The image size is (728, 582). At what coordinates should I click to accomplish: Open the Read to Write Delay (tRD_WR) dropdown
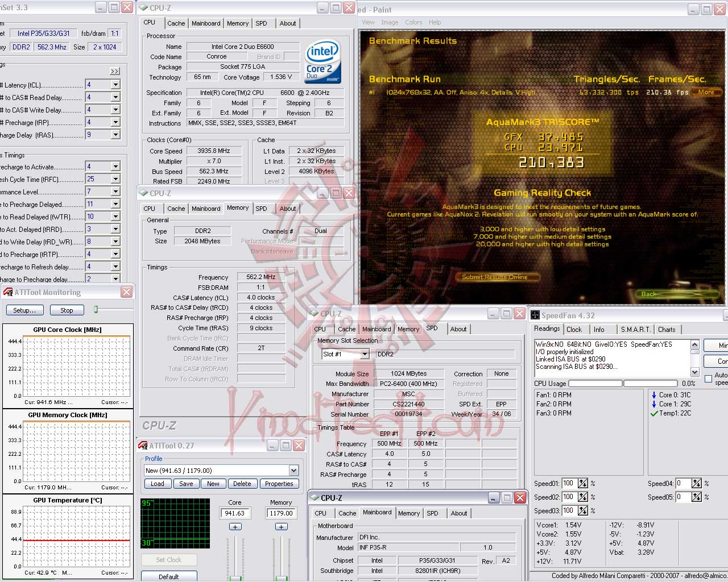[115, 242]
